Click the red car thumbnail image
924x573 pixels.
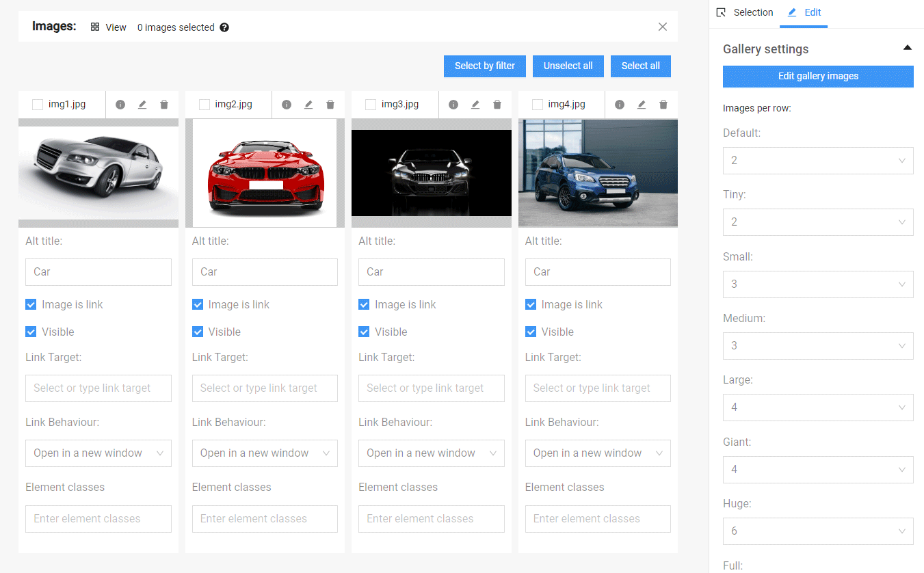click(x=265, y=173)
